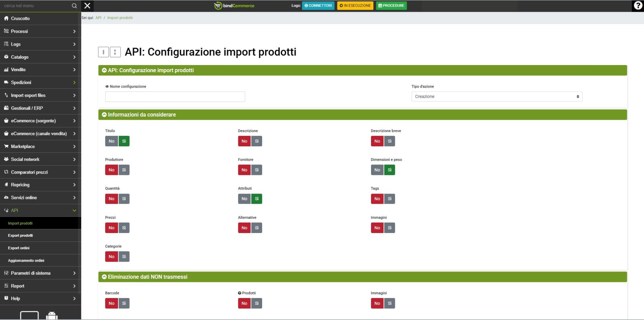Enable Sì for Immagini under Informazioni
Image resolution: width=644 pixels, height=320 pixels.
(389, 228)
